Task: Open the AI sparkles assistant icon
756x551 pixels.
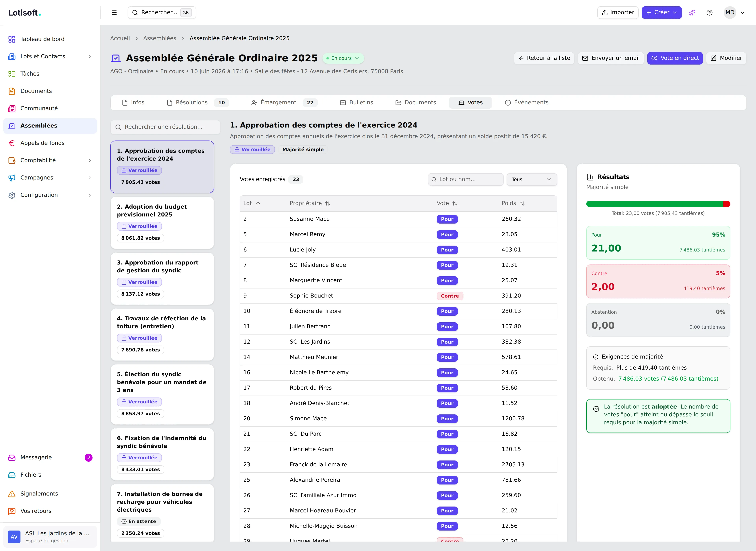Action: tap(692, 13)
